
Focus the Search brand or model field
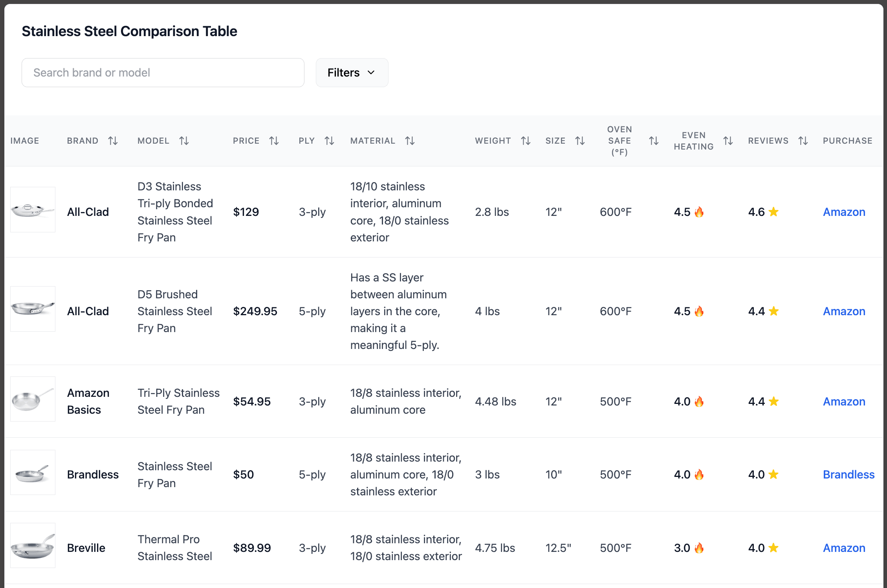pyautogui.click(x=163, y=73)
